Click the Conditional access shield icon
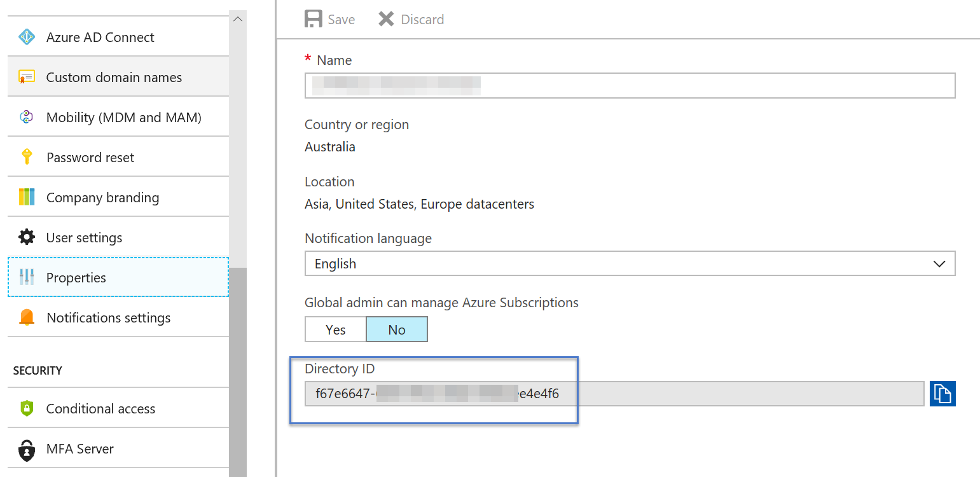Screen dimensions: 980x477 coord(27,408)
